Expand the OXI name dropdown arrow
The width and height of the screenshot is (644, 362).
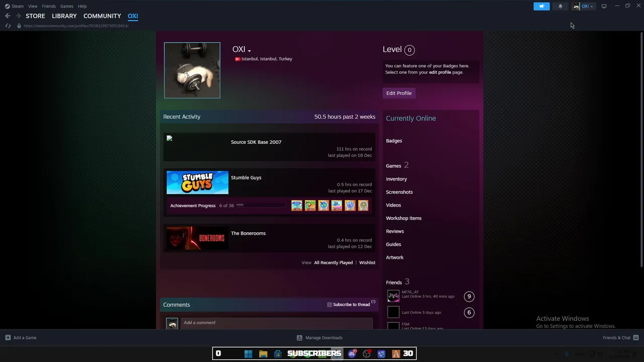[249, 50]
